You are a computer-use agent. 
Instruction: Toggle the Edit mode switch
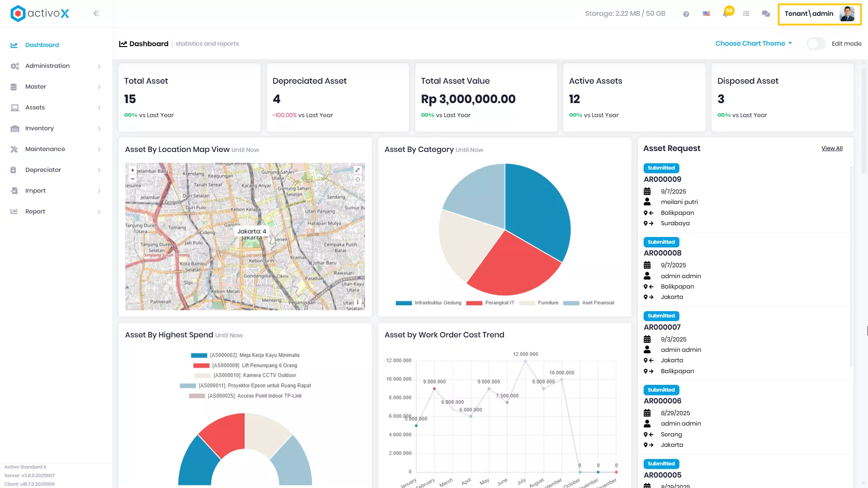pyautogui.click(x=816, y=44)
